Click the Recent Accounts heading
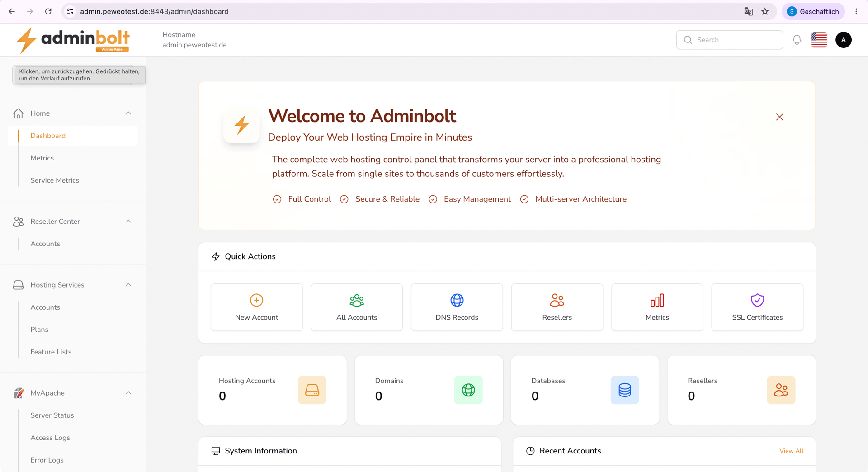 [570, 451]
